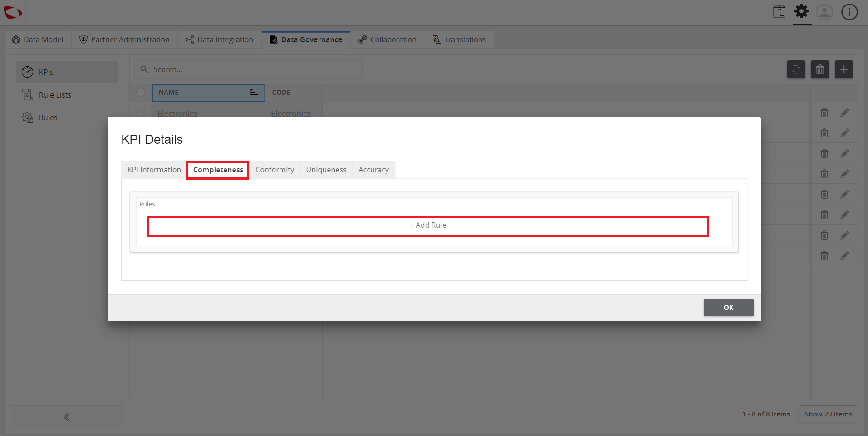This screenshot has width=868, height=436.
Task: Open the information icon in top bar
Action: tap(849, 12)
